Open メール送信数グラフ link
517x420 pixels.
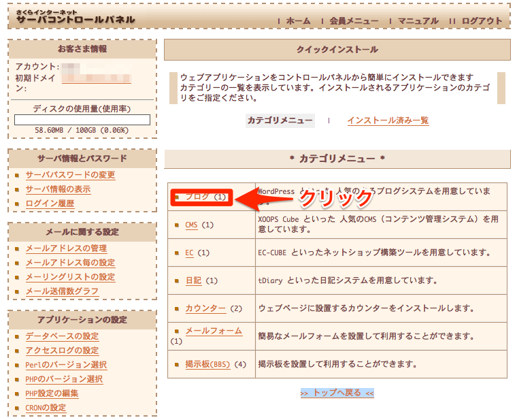[x=62, y=291]
